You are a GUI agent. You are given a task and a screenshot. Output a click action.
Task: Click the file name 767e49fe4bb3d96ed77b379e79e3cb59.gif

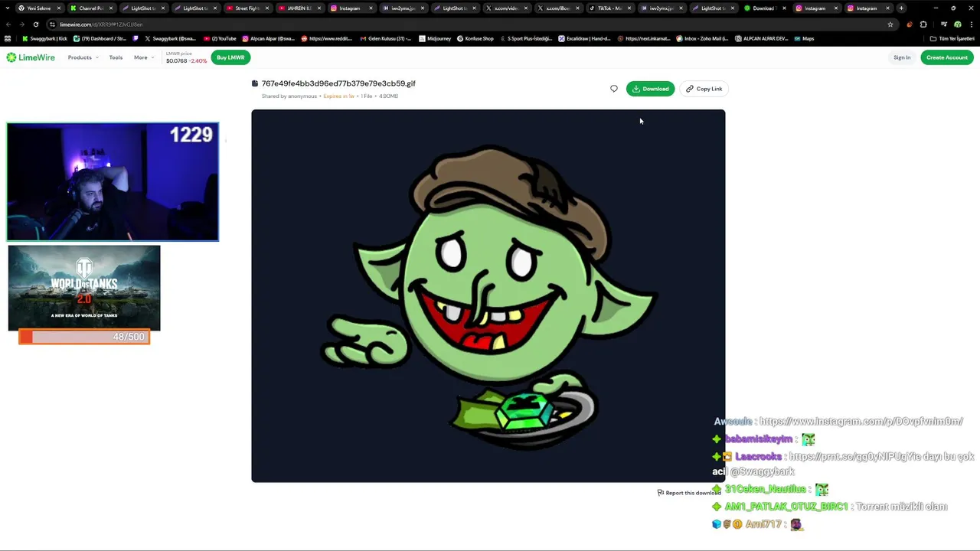[338, 83]
